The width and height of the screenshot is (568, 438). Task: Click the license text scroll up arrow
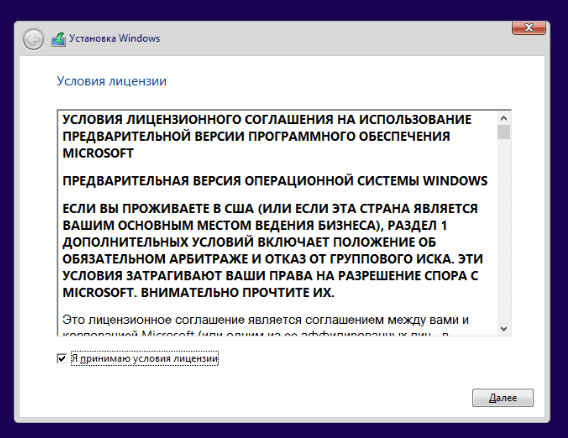(504, 118)
